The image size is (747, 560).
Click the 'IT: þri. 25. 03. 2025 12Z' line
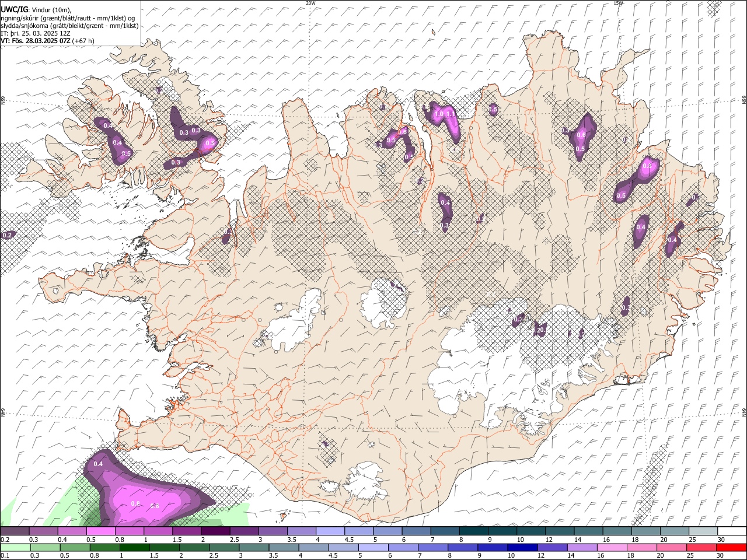pos(36,33)
